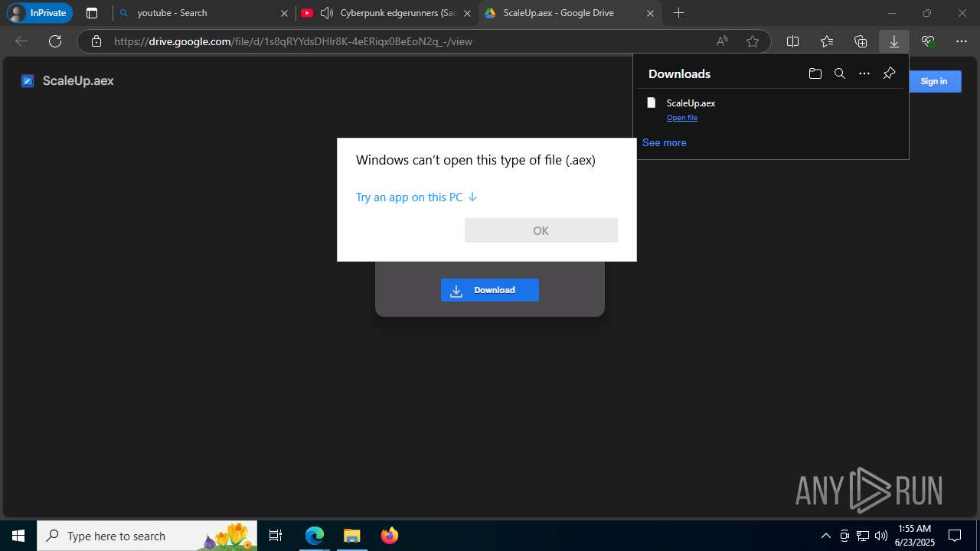
Task: Search downloads with magnifier icon
Action: coord(840,73)
